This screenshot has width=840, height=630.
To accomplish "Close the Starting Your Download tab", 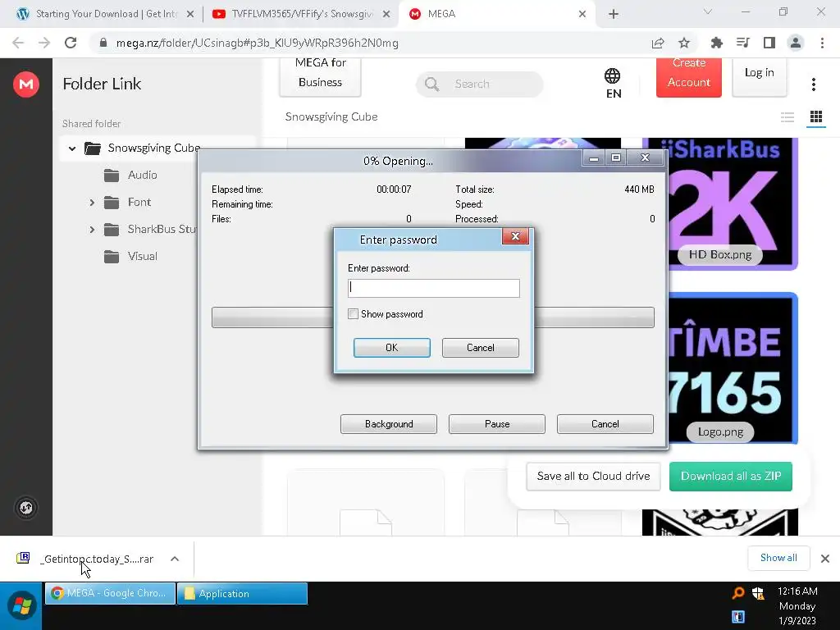I will coord(190,15).
